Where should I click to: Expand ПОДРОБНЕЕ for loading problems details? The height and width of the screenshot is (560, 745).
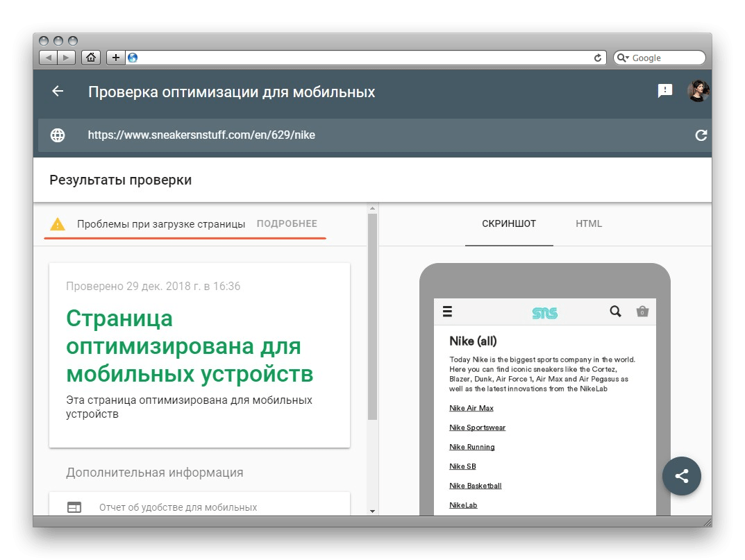[x=287, y=223]
